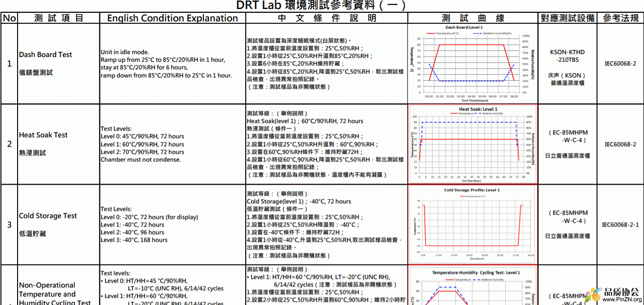644x305 pixels.
Task: Click 'Level 3: -40°C, 168 hours' line
Action: click(x=134, y=240)
